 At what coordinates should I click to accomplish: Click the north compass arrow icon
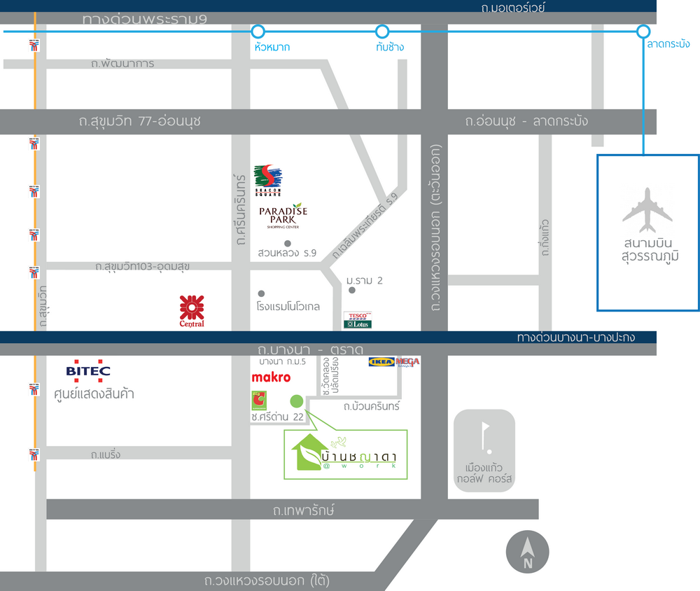pyautogui.click(x=528, y=552)
